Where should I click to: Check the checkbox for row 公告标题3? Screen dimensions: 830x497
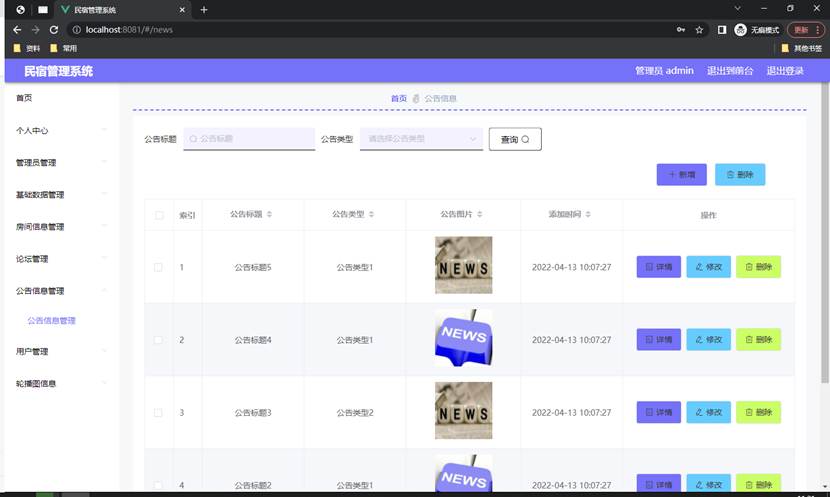[x=158, y=412]
